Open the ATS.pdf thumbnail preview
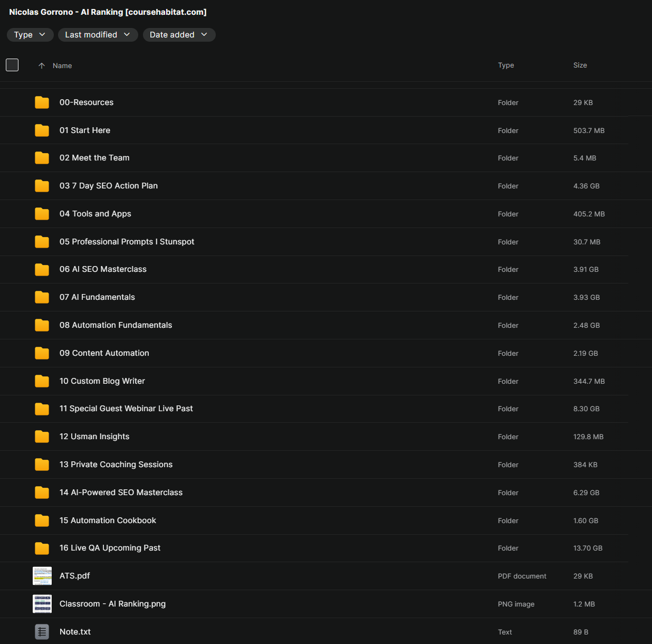The image size is (652, 644). tap(42, 576)
